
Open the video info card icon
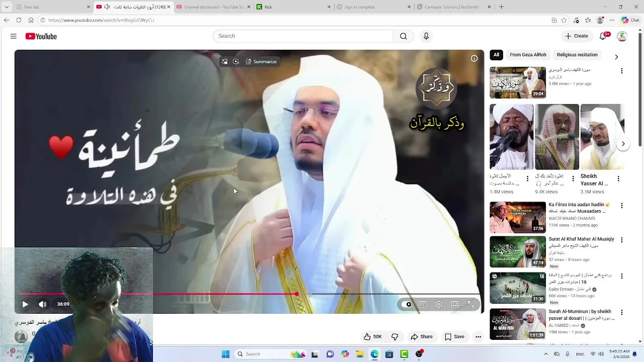point(474,59)
